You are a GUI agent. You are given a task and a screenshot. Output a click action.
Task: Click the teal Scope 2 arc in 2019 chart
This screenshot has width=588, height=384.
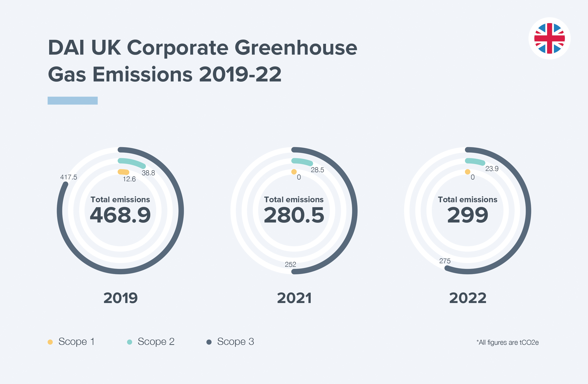click(x=132, y=163)
